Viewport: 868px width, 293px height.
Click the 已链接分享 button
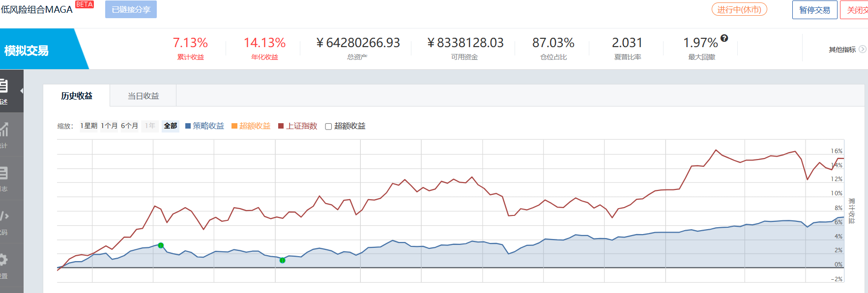pyautogui.click(x=131, y=9)
